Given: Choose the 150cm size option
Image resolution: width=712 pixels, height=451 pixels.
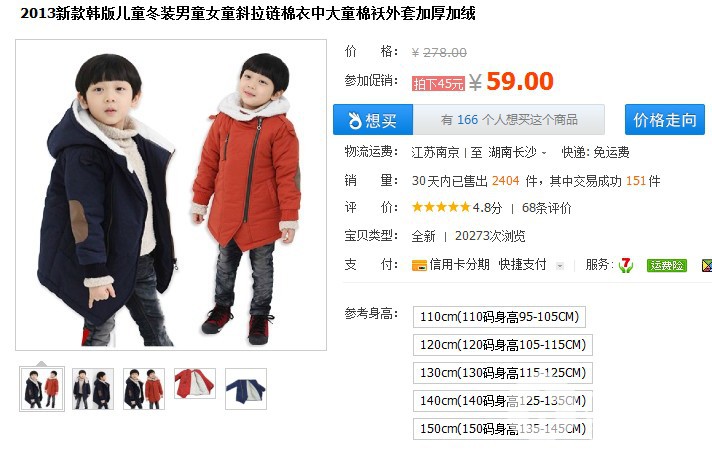Looking at the screenshot, I should [503, 429].
